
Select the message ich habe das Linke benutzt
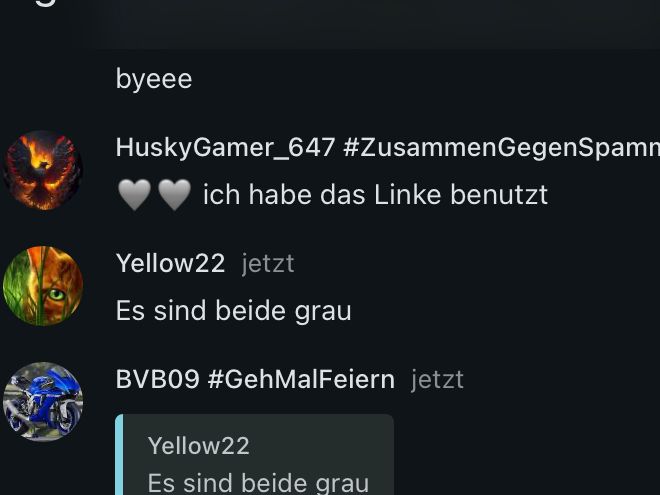375,195
